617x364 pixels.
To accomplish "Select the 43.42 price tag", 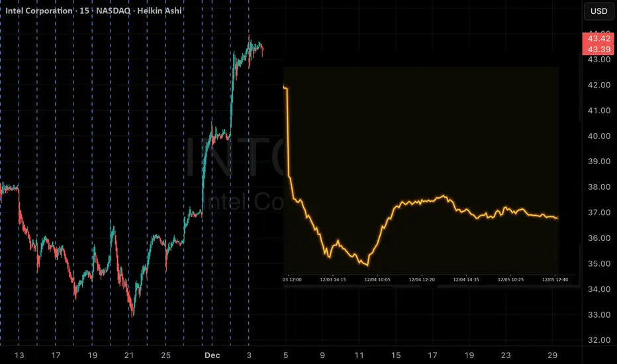I will pyautogui.click(x=598, y=38).
